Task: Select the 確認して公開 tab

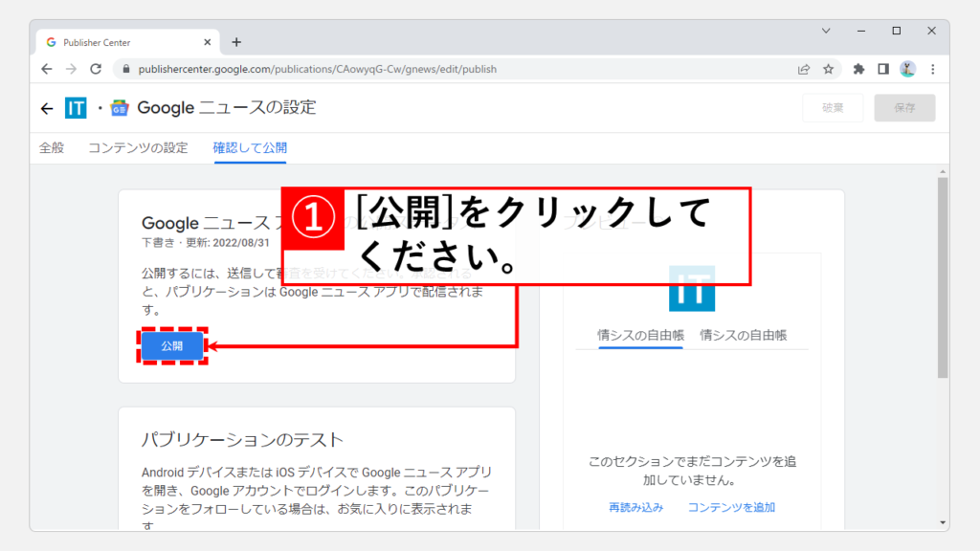Action: coord(250,147)
